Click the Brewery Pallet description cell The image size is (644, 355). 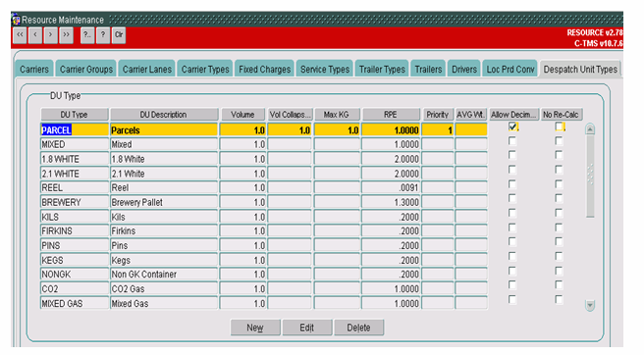164,202
